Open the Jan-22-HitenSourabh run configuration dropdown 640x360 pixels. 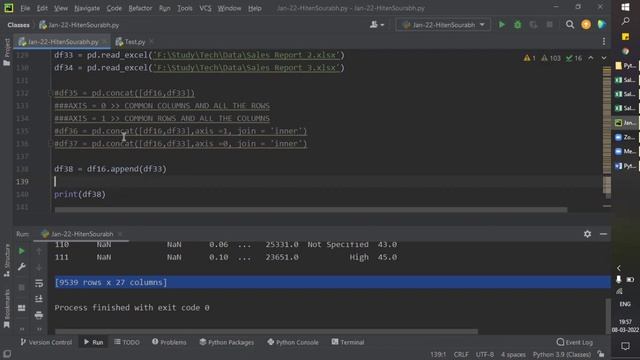point(443,25)
